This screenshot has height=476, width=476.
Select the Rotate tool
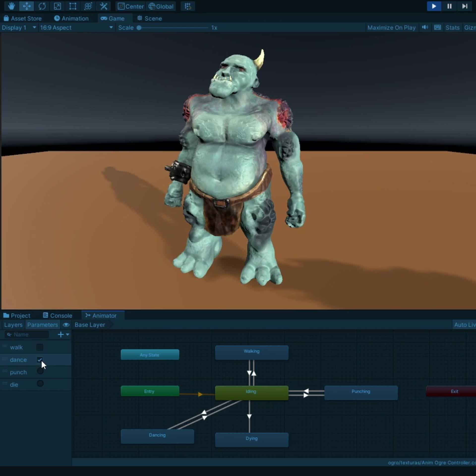click(42, 6)
